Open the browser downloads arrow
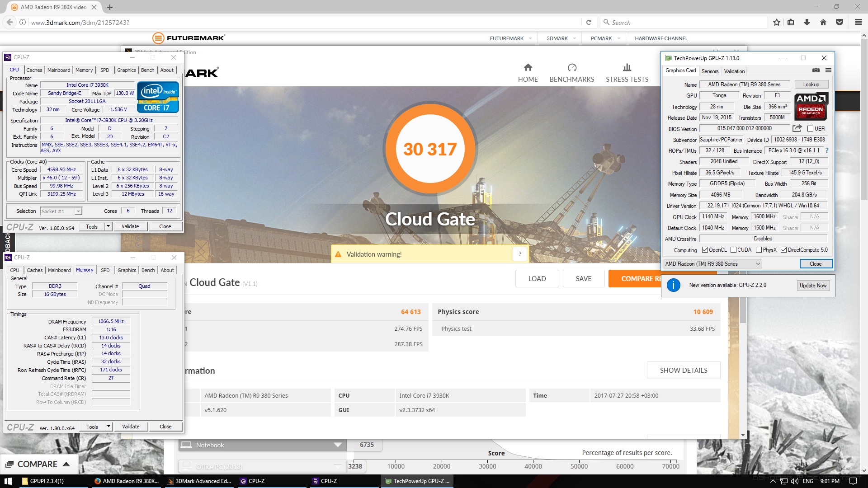868x488 pixels. pos(807,22)
